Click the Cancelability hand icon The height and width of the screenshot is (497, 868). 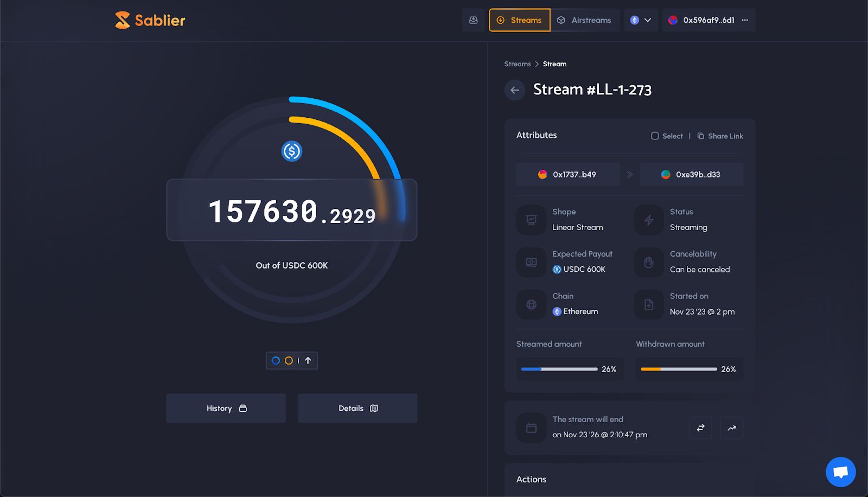coord(649,262)
